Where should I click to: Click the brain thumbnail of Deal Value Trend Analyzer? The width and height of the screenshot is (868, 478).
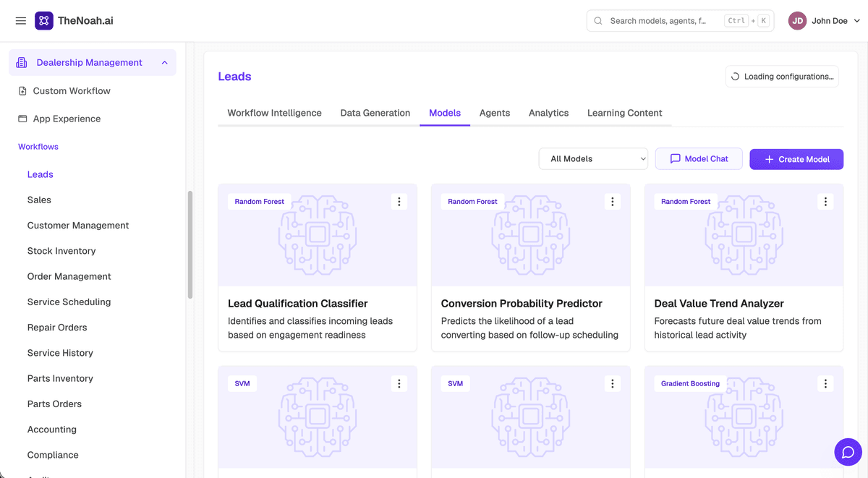(x=744, y=234)
